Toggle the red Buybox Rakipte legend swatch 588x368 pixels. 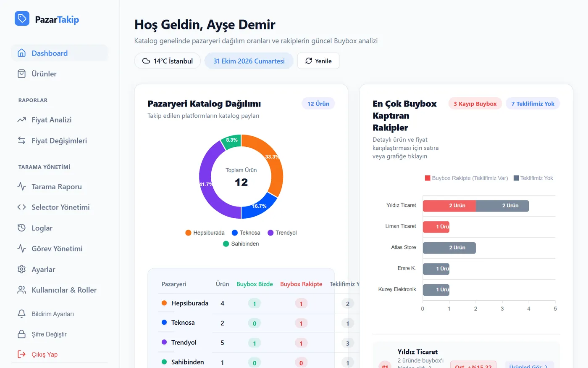coord(428,178)
